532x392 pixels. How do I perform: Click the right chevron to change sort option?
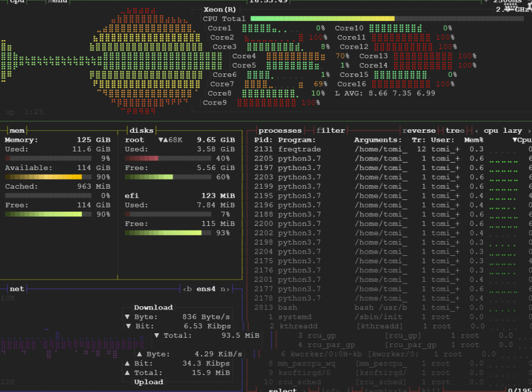click(529, 130)
